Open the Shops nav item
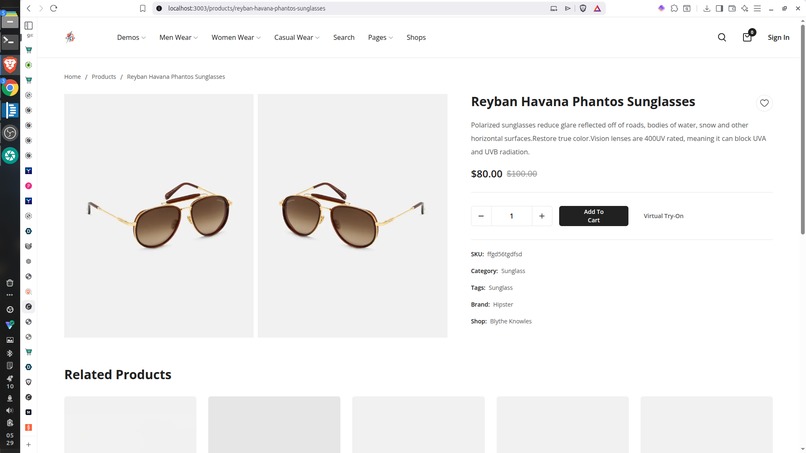Image resolution: width=806 pixels, height=453 pixels. click(416, 38)
